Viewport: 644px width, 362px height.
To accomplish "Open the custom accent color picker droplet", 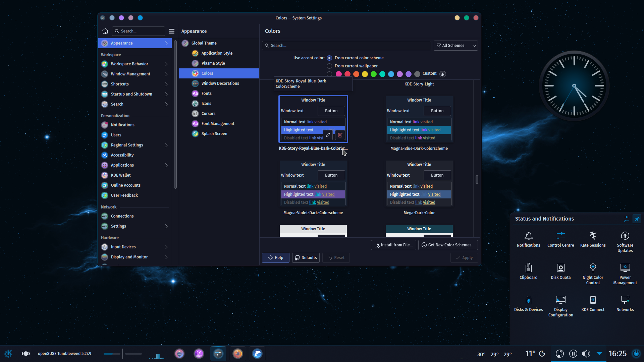I will (x=443, y=74).
